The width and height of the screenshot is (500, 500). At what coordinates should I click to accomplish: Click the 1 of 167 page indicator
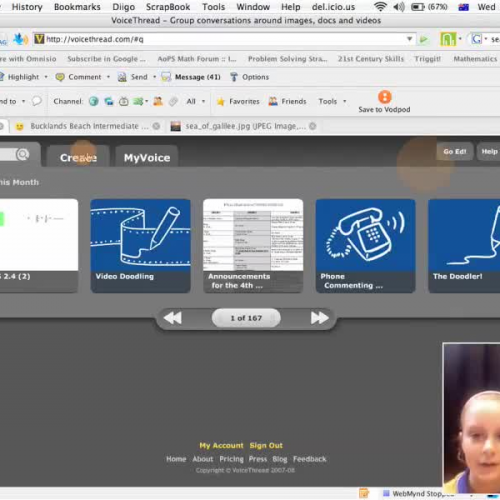(246, 318)
